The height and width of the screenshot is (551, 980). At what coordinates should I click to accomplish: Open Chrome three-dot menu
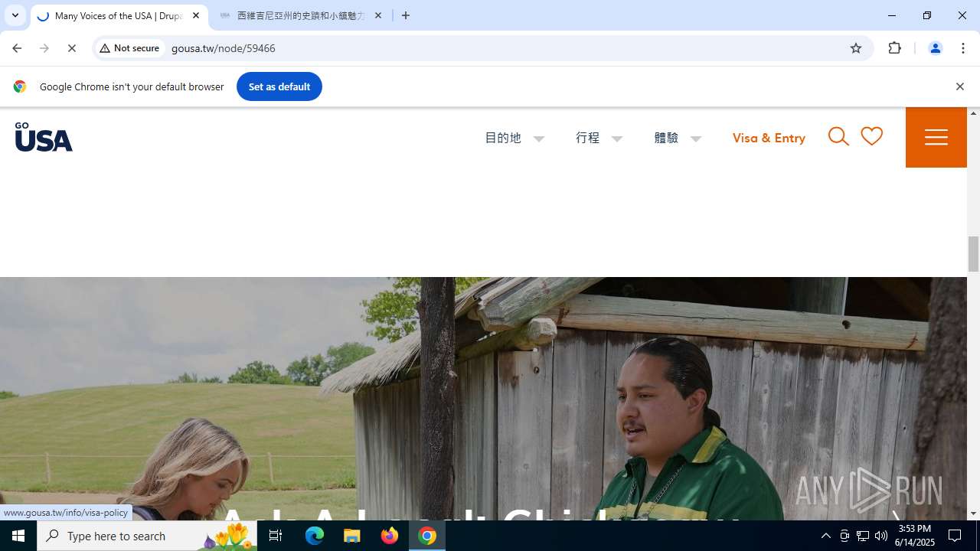coord(963,48)
